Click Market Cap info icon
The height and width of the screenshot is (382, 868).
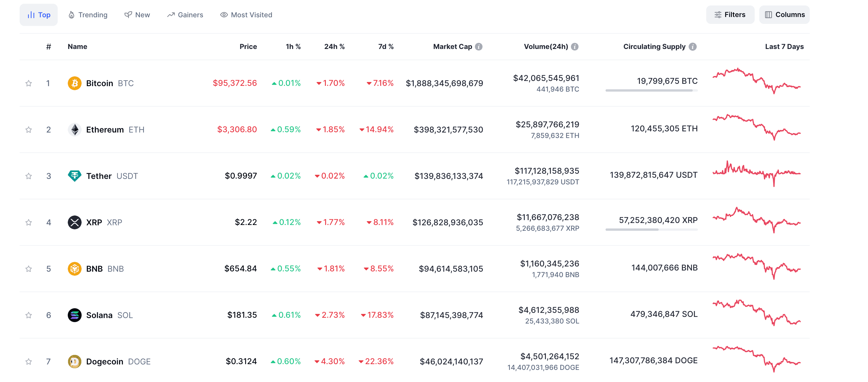point(478,47)
